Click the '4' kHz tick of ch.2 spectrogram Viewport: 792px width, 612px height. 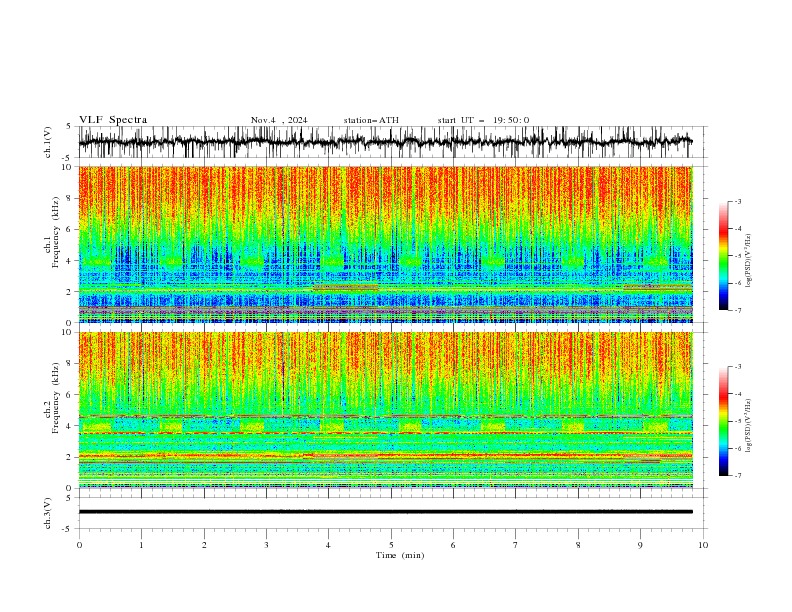[x=70, y=426]
